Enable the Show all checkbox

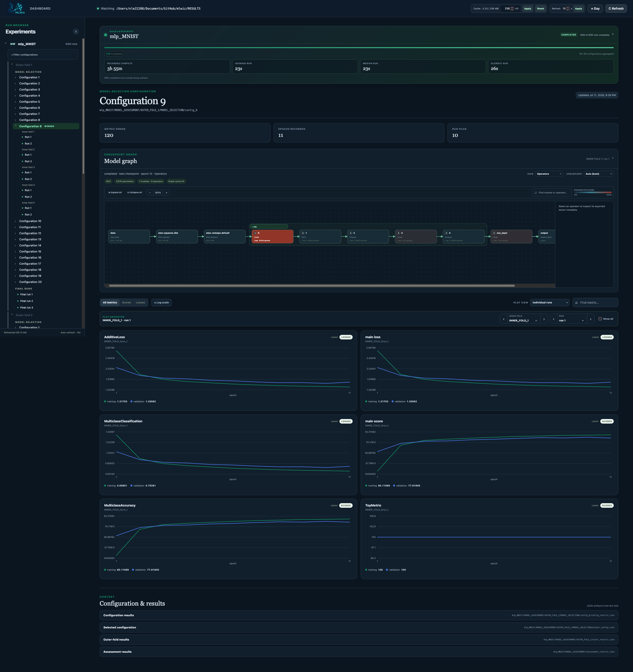pyautogui.click(x=600, y=319)
